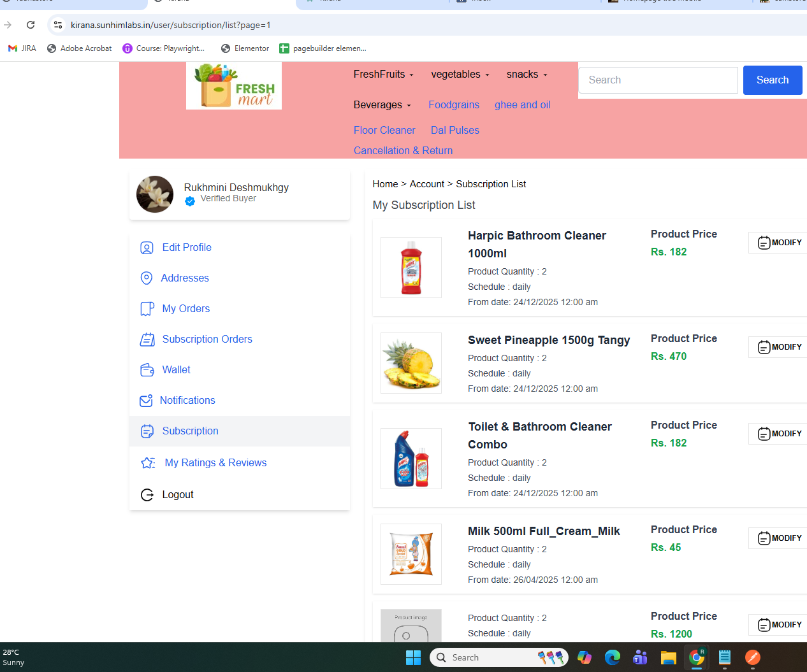Open the Course: Playwright bookmark
The height and width of the screenshot is (672, 807).
164,48
